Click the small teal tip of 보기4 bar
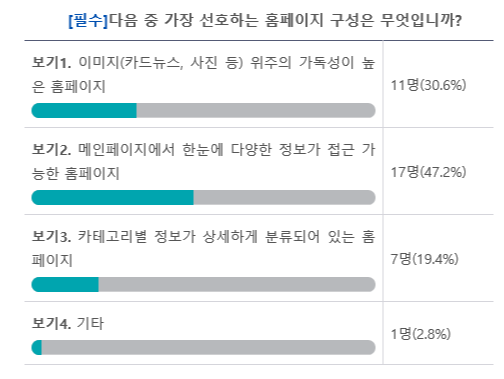504x379 pixels. click(x=37, y=348)
